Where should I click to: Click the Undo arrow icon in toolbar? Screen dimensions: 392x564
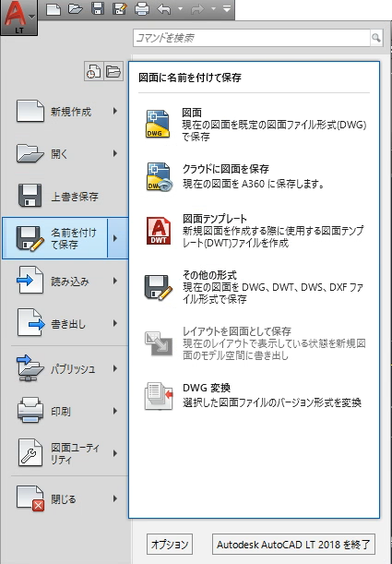[164, 8]
